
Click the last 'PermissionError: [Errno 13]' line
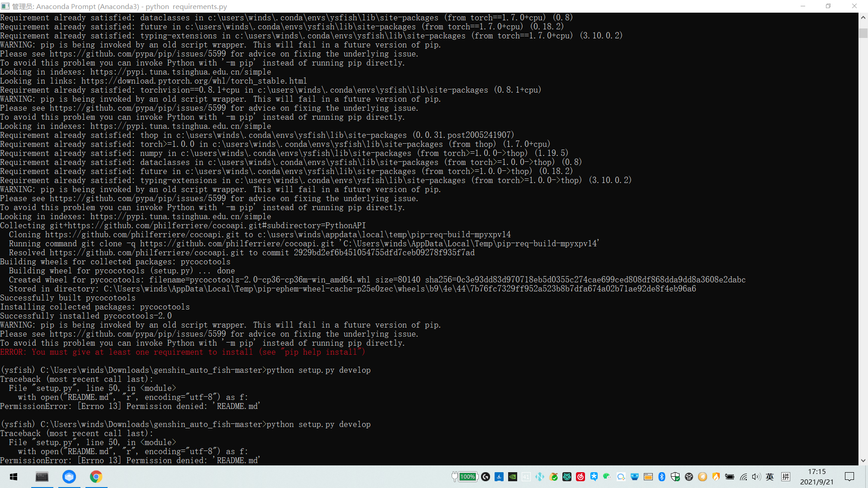coord(130,460)
